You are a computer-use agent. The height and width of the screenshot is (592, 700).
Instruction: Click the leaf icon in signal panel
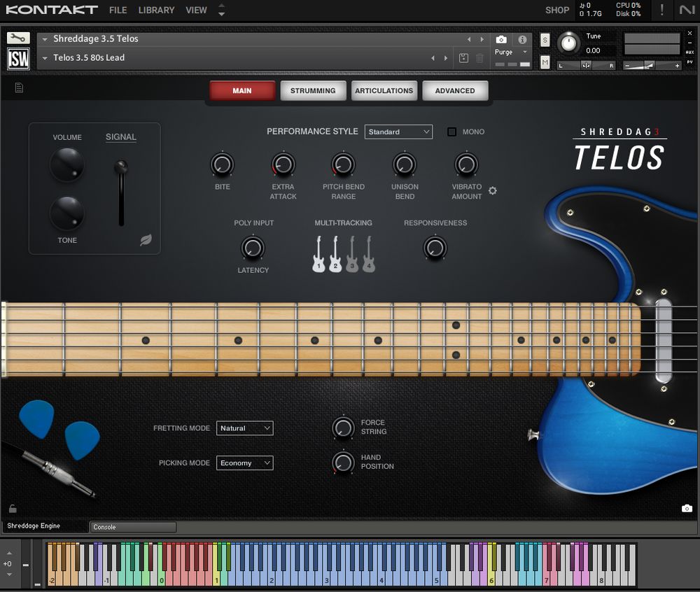point(146,240)
